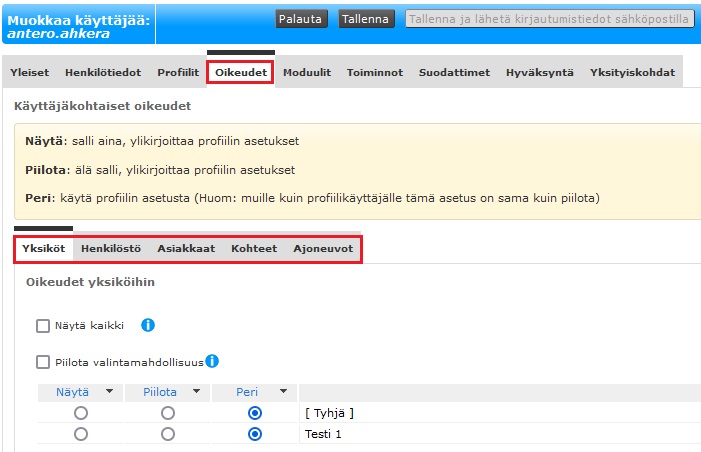
Task: Open the Näytä column dropdown arrow
Action: (108, 392)
